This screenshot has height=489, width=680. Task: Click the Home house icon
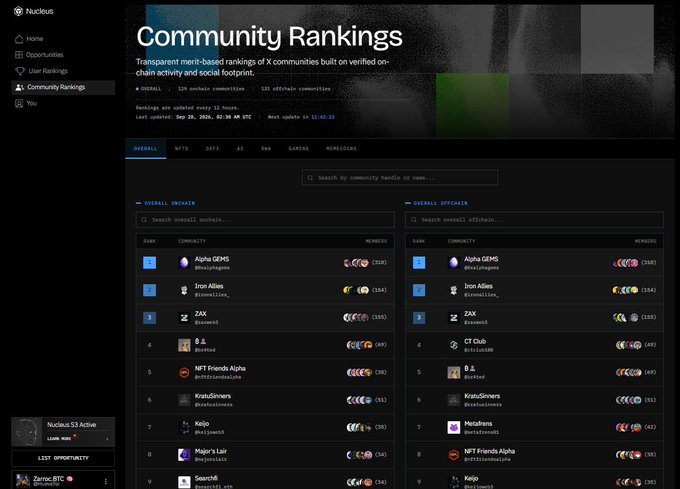click(19, 39)
